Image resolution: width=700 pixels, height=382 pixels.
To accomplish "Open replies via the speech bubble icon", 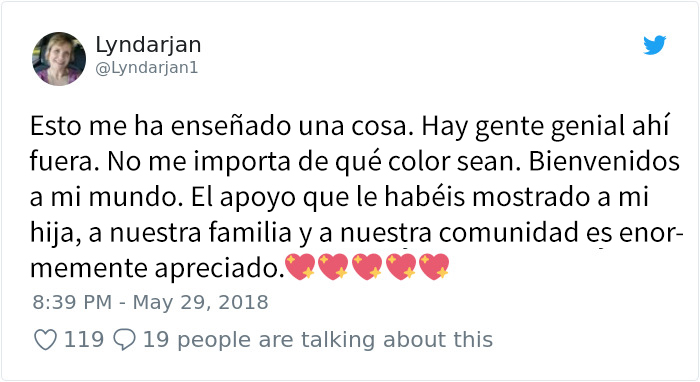I will (125, 340).
